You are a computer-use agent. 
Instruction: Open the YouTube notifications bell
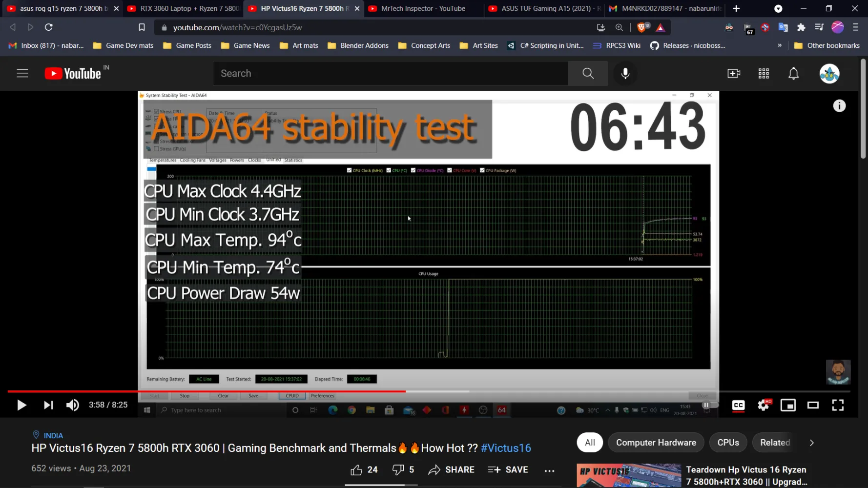[793, 73]
